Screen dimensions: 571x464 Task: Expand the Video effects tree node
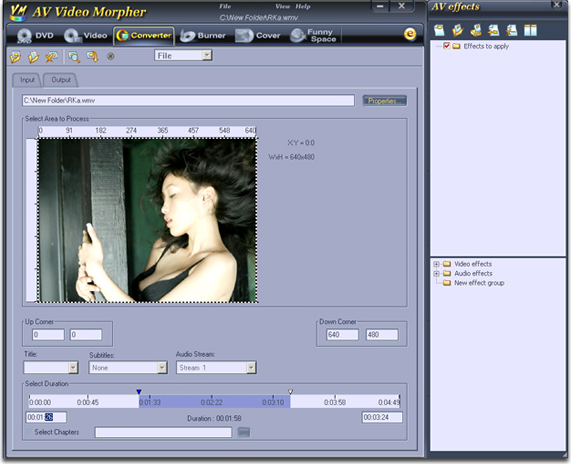436,264
